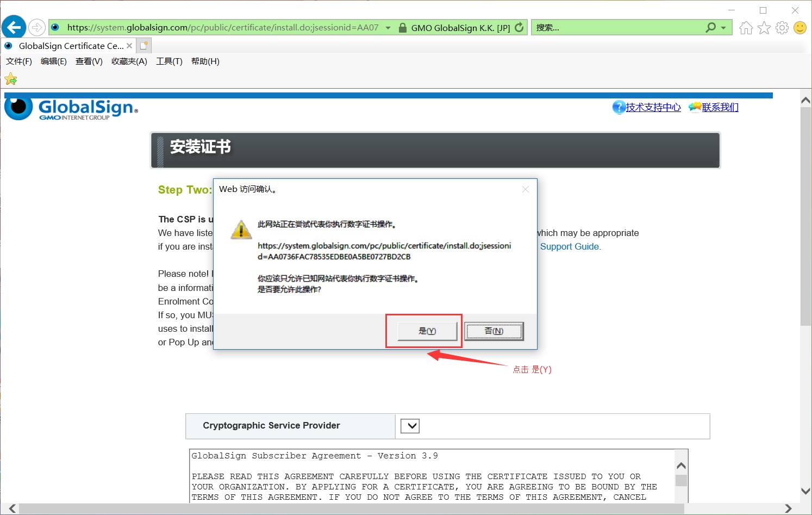
Task: Click the address bar URL field
Action: click(x=222, y=27)
